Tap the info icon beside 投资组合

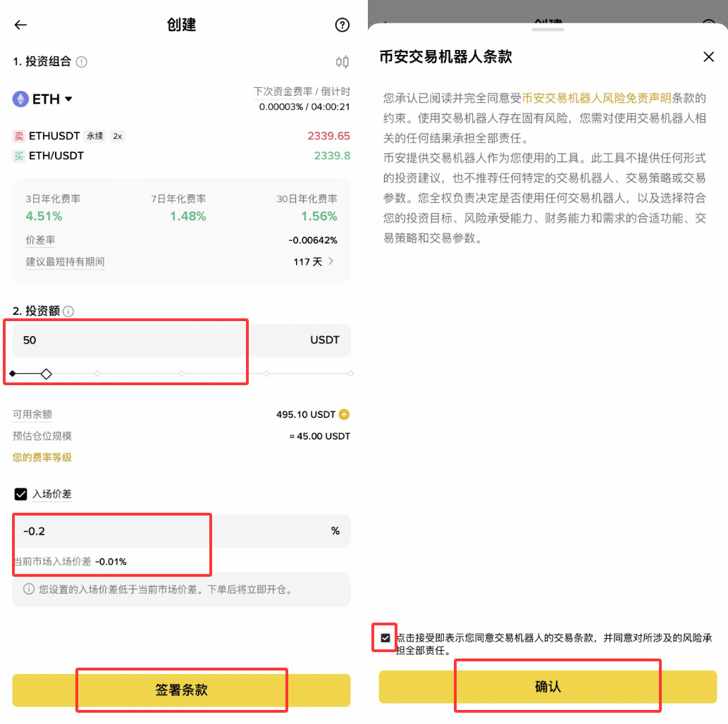pos(81,62)
